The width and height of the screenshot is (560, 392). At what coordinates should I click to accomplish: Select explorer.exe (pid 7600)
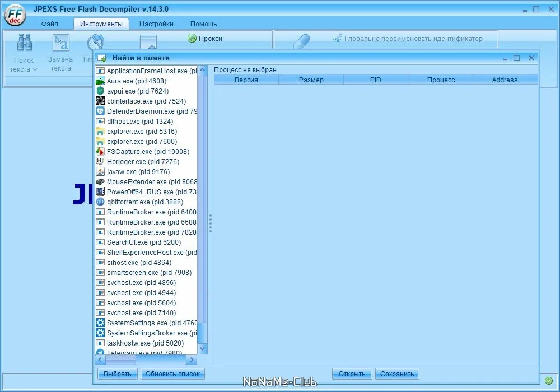tap(146, 141)
